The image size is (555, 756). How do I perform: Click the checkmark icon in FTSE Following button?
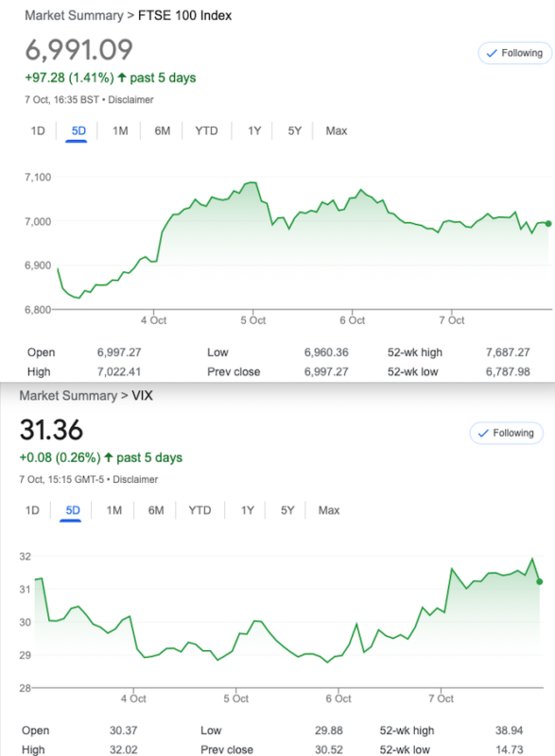[x=492, y=53]
